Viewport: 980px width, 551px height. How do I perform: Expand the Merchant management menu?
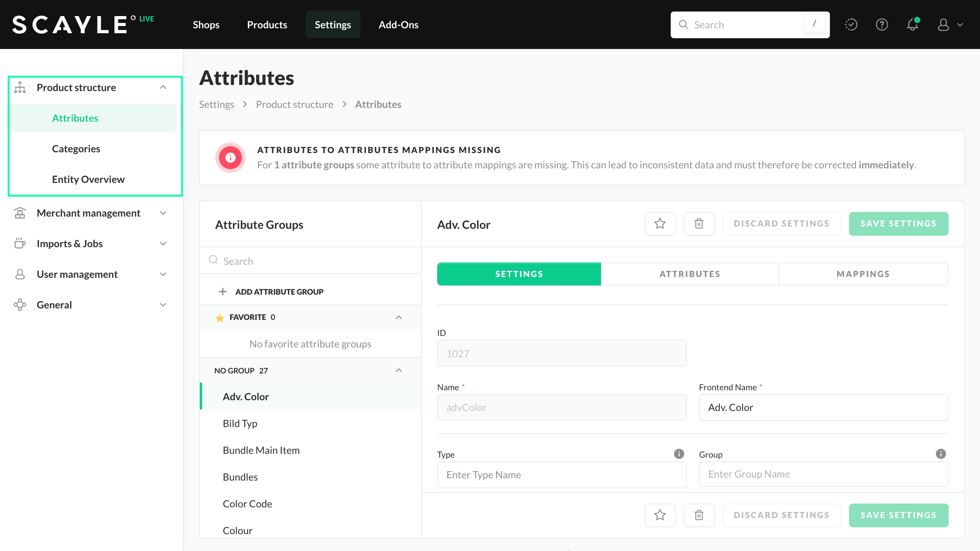click(x=163, y=213)
